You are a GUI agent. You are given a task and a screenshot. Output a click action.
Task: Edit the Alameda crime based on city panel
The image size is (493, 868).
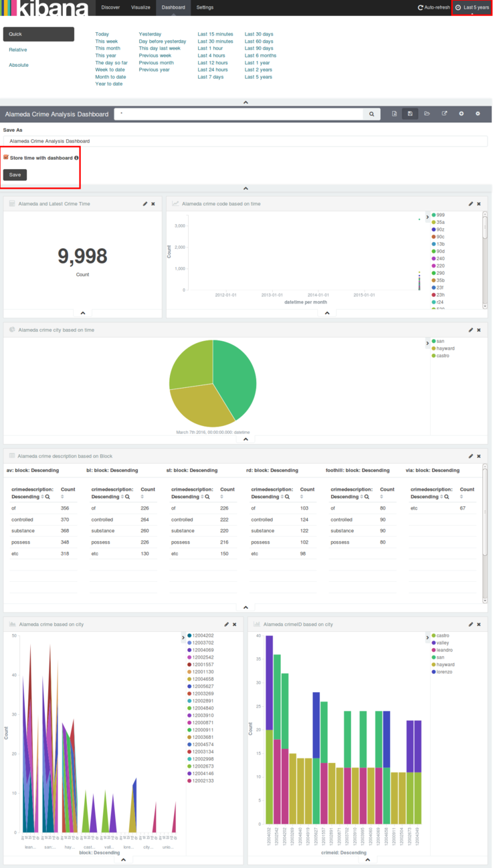coord(227,624)
